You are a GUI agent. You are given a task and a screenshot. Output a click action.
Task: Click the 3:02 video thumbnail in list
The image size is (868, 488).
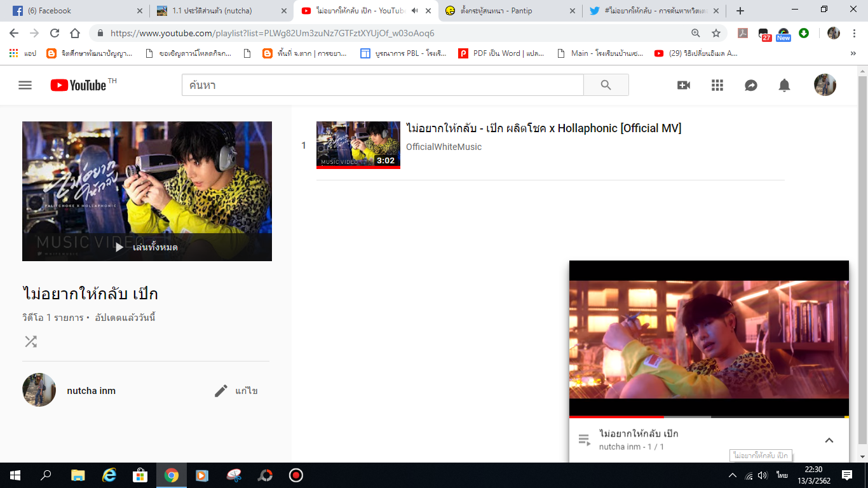pyautogui.click(x=358, y=145)
